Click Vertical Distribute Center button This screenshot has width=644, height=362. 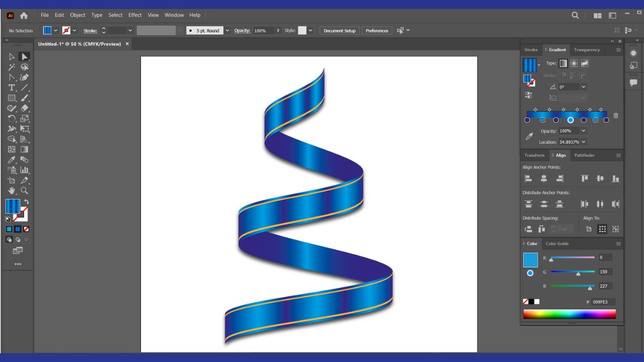pos(544,204)
